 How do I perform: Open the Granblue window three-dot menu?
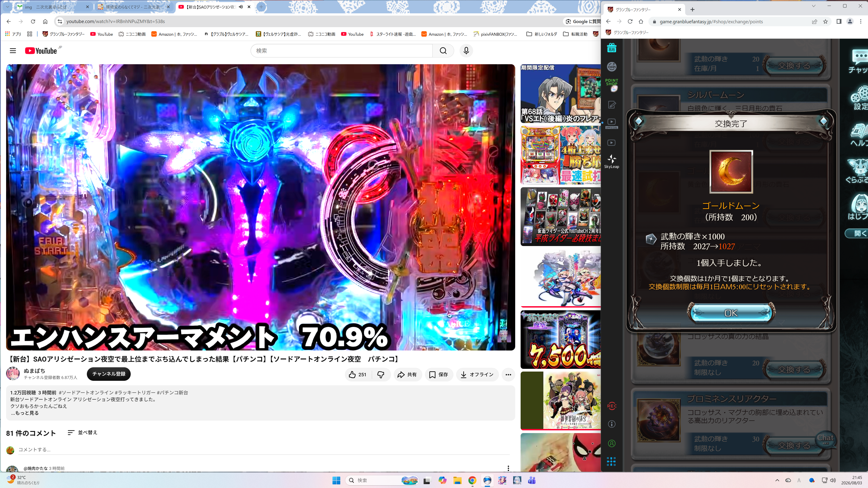click(861, 21)
